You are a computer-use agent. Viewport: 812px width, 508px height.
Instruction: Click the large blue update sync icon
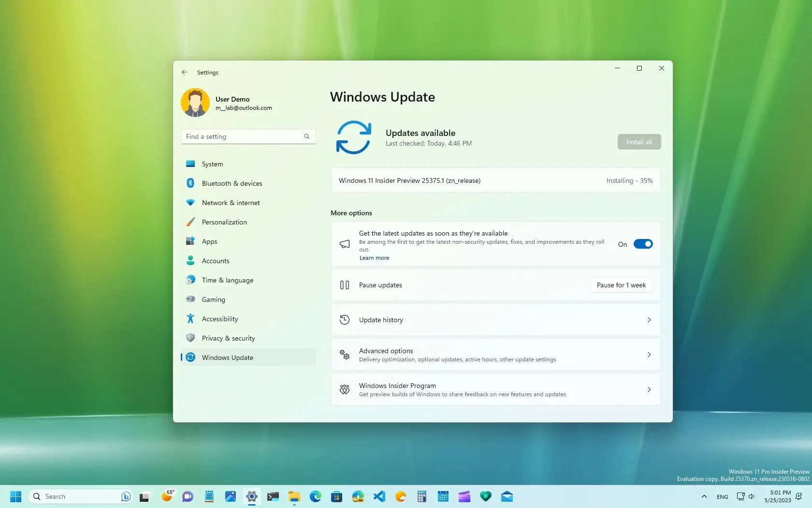tap(353, 137)
